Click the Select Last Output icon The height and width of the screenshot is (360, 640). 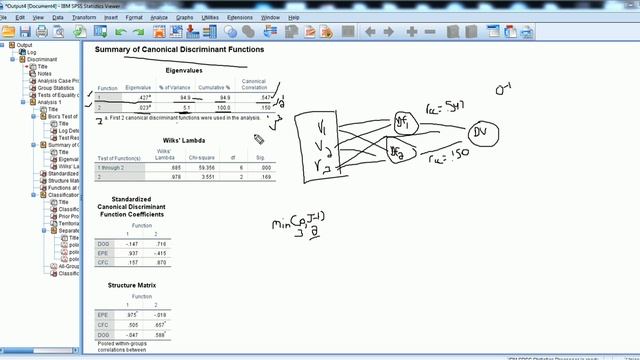click(x=270, y=31)
